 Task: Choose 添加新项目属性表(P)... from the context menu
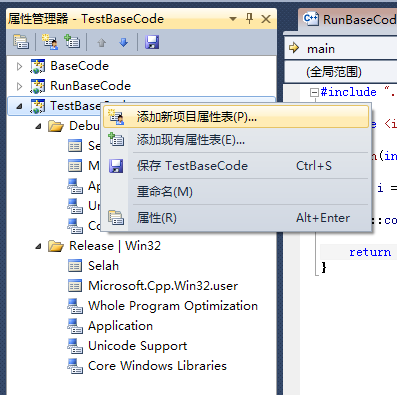[x=236, y=117]
